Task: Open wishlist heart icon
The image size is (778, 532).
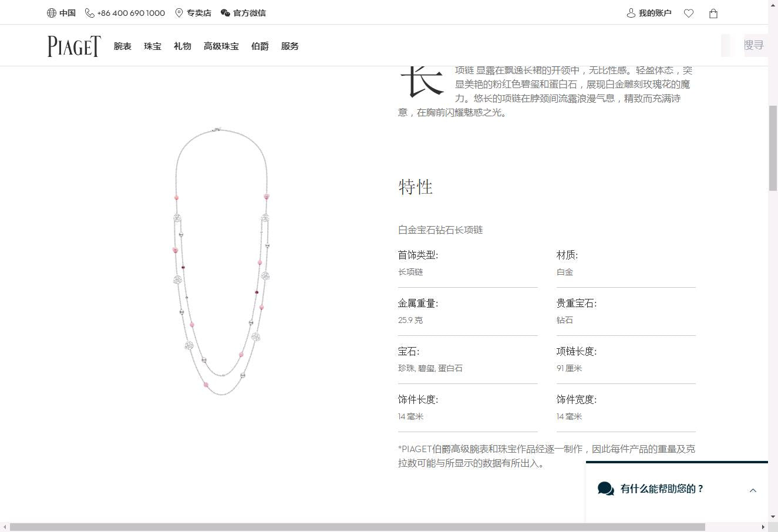Action: 689,14
